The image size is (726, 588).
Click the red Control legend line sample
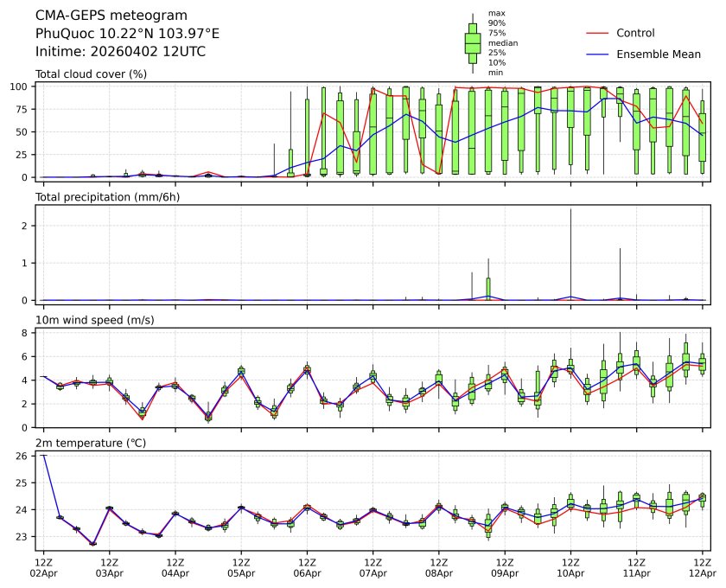[x=599, y=33]
